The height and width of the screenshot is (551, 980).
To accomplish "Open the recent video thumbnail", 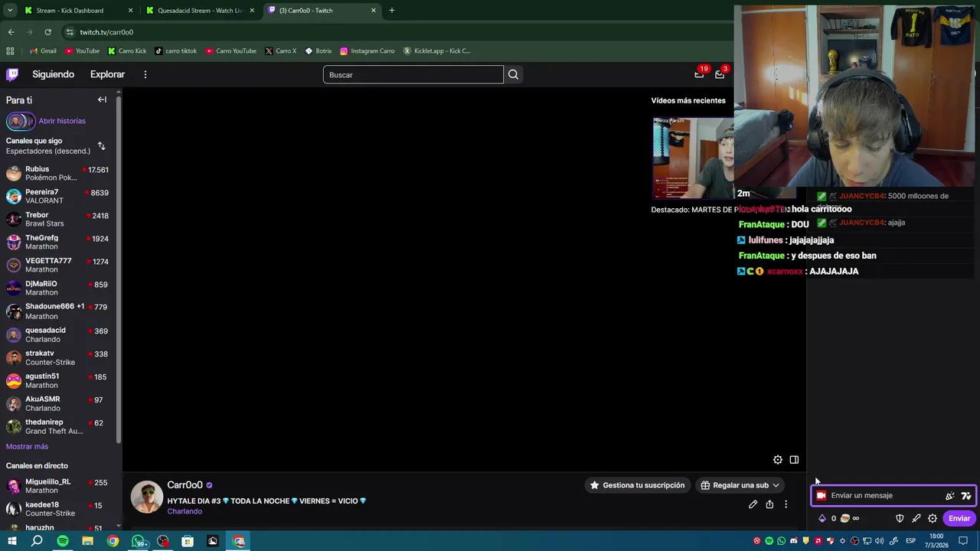I will pos(693,158).
